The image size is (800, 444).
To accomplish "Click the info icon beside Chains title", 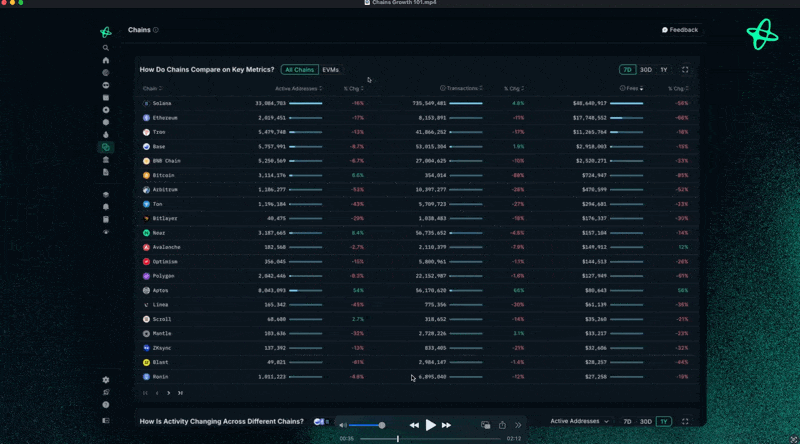I will click(x=156, y=30).
